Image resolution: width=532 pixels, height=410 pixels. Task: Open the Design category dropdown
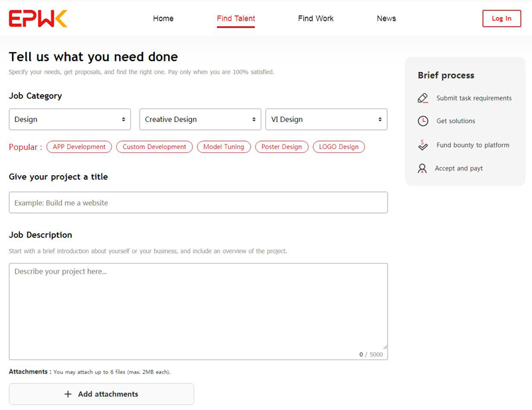[70, 120]
